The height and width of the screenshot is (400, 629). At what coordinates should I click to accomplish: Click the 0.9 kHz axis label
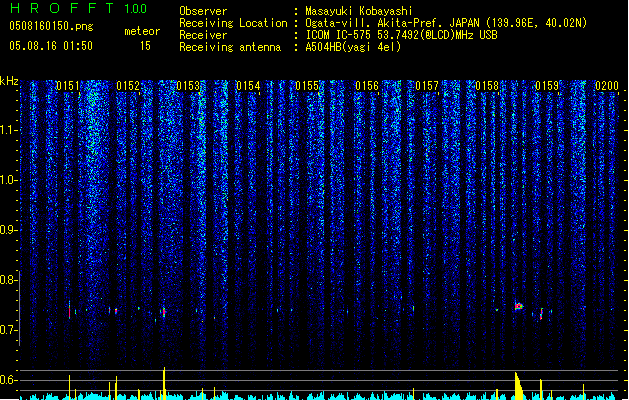[x=9, y=230]
